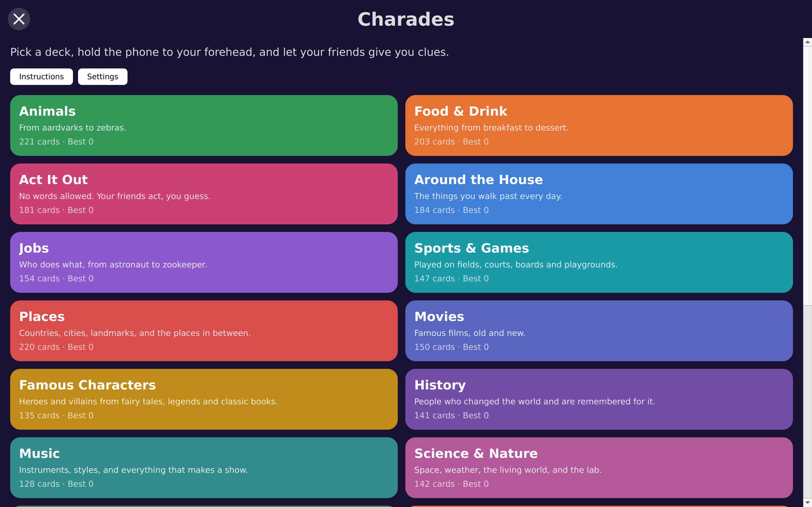The image size is (812, 507).
Task: Choose the Science & Nature deck
Action: 599,467
